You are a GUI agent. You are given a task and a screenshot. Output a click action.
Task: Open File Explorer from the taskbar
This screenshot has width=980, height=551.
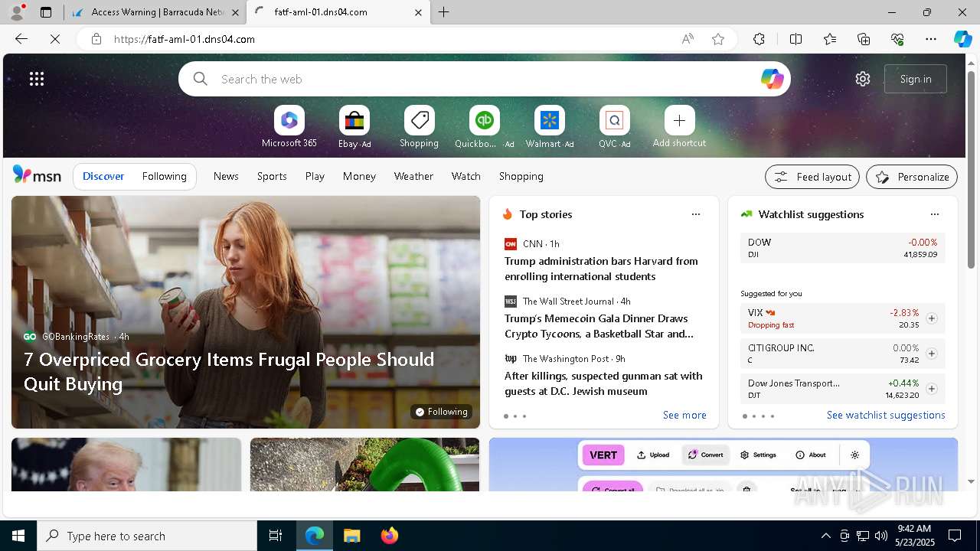(x=351, y=536)
